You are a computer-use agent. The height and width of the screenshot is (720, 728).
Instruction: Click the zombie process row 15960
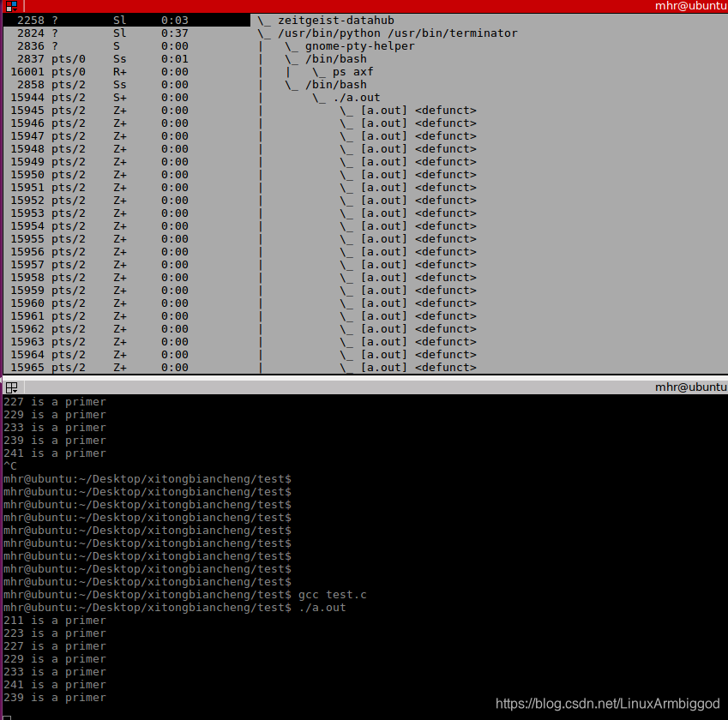[244, 303]
